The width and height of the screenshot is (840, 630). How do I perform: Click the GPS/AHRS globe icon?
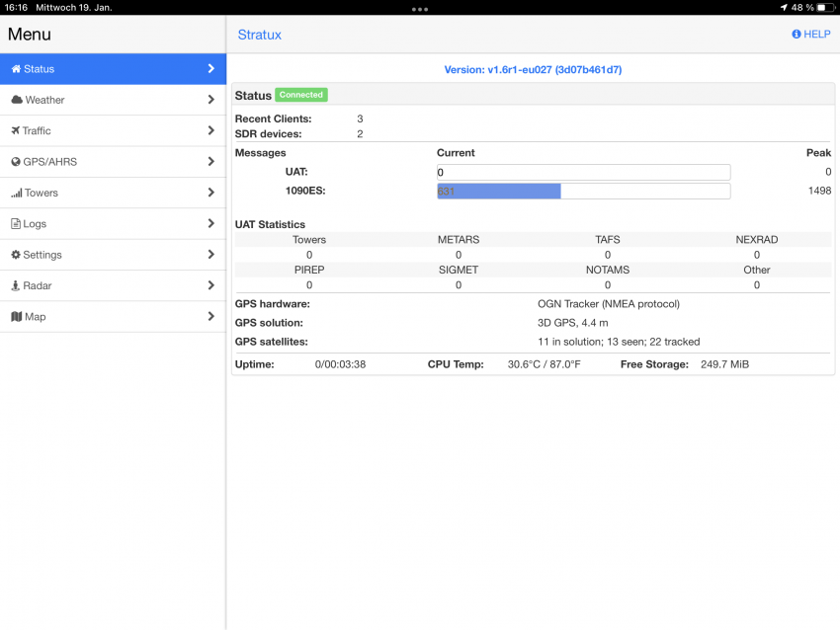(16, 162)
